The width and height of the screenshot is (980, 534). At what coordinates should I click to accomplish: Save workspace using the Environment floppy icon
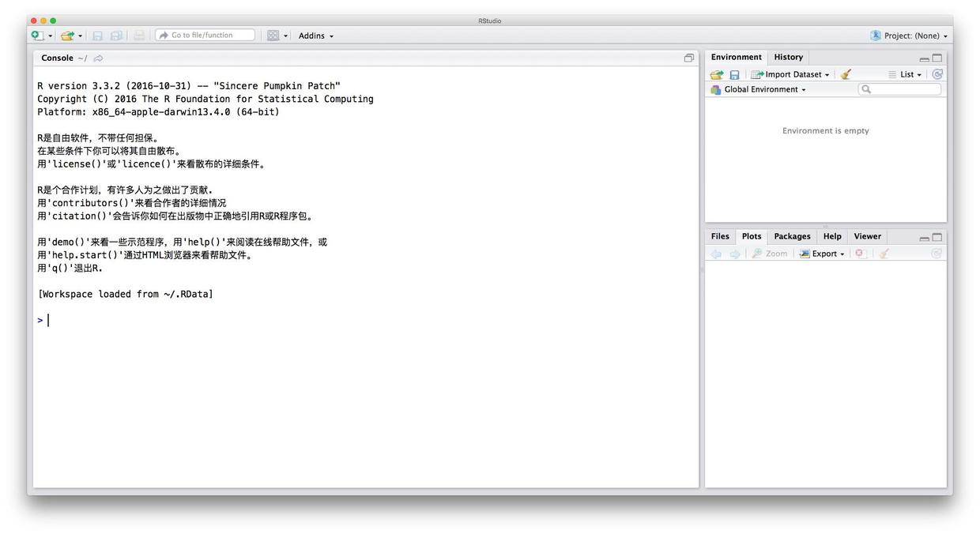pos(734,74)
